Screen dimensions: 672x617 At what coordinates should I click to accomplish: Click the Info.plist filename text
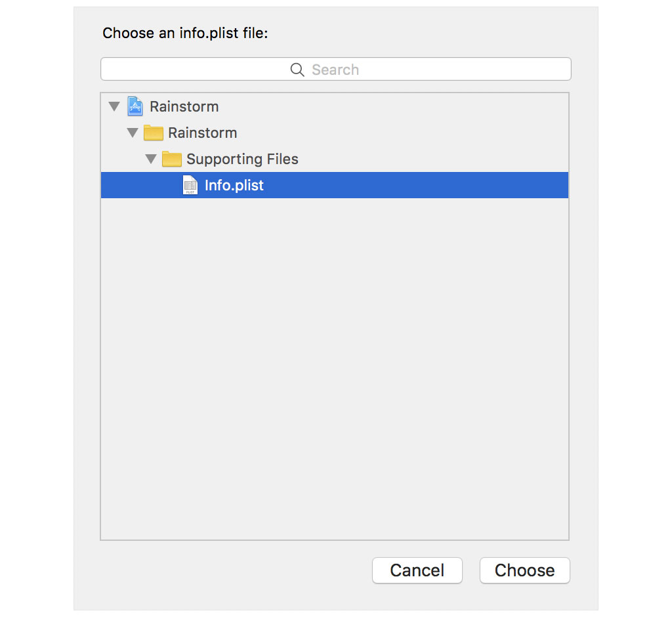(234, 184)
